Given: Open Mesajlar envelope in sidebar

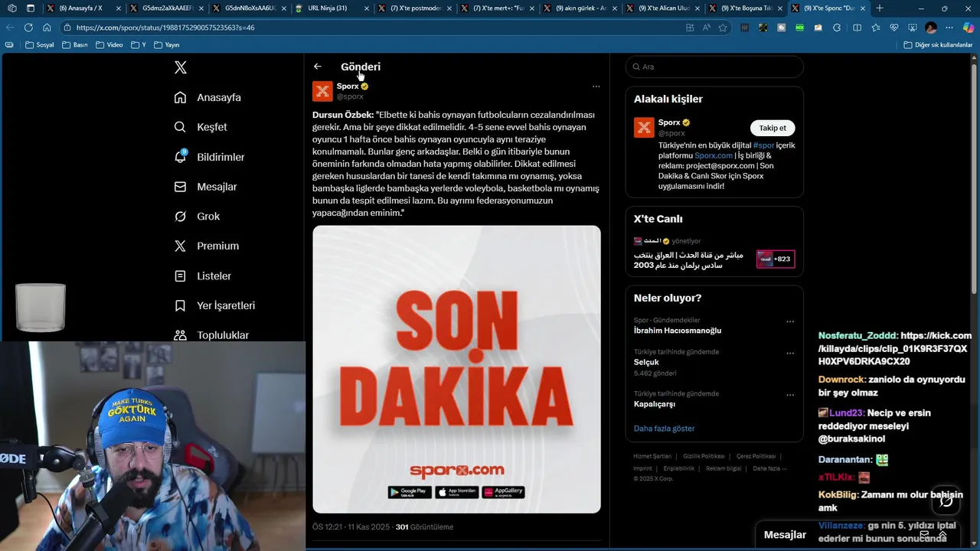Looking at the screenshot, I should pos(180,187).
